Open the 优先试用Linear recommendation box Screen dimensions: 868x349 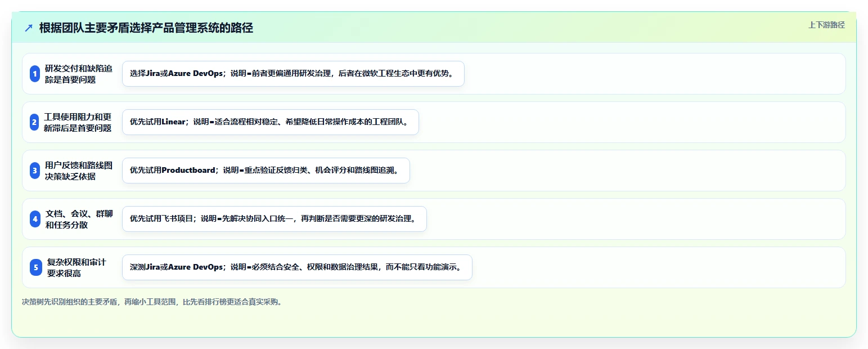pyautogui.click(x=271, y=122)
